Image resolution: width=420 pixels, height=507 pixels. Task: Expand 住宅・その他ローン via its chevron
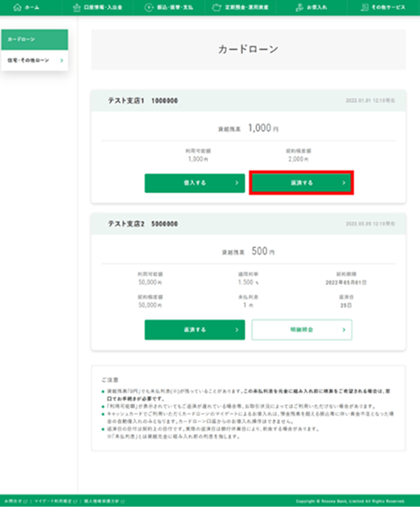tap(61, 60)
